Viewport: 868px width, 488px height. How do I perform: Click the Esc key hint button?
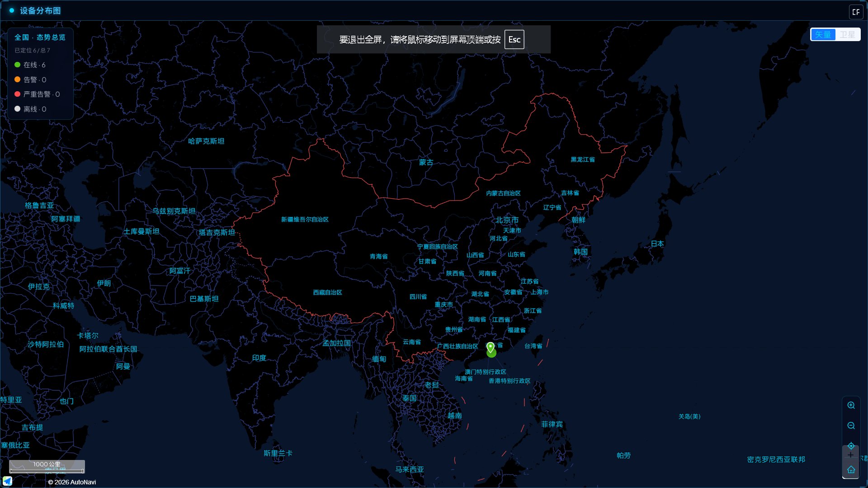[514, 39]
